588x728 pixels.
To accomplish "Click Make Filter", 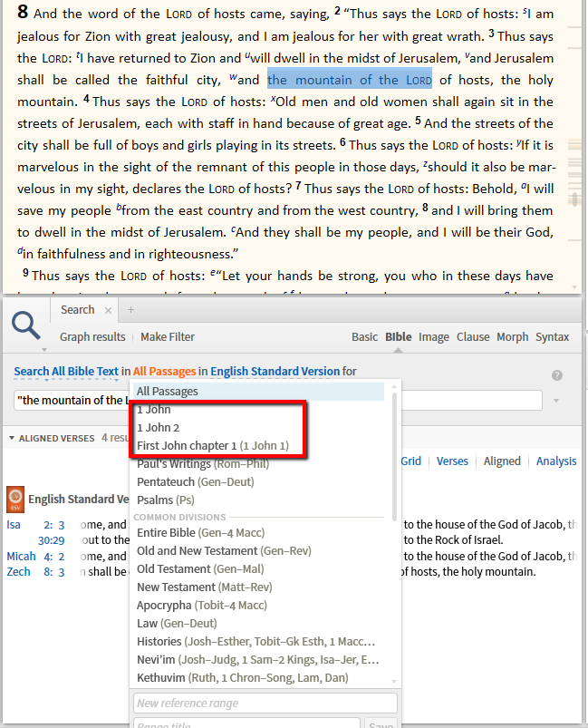I will (x=168, y=337).
